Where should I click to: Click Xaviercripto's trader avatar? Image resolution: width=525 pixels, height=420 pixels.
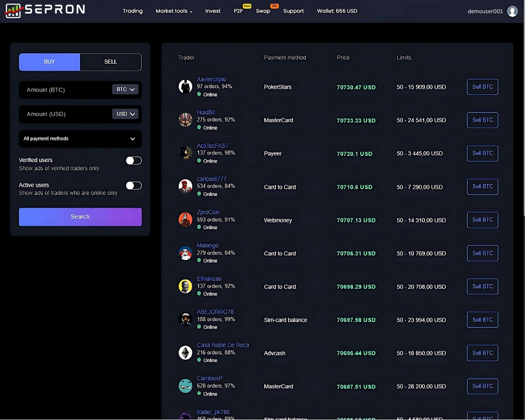185,87
